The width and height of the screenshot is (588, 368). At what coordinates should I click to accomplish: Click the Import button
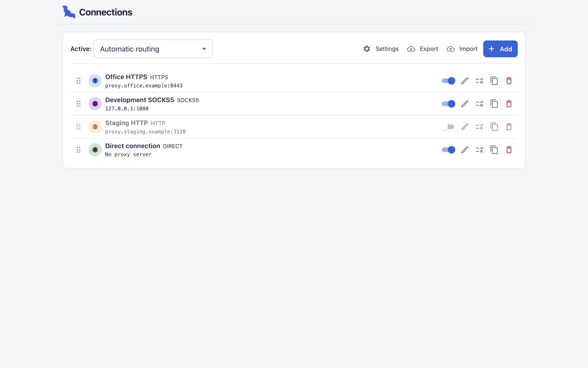(x=462, y=49)
